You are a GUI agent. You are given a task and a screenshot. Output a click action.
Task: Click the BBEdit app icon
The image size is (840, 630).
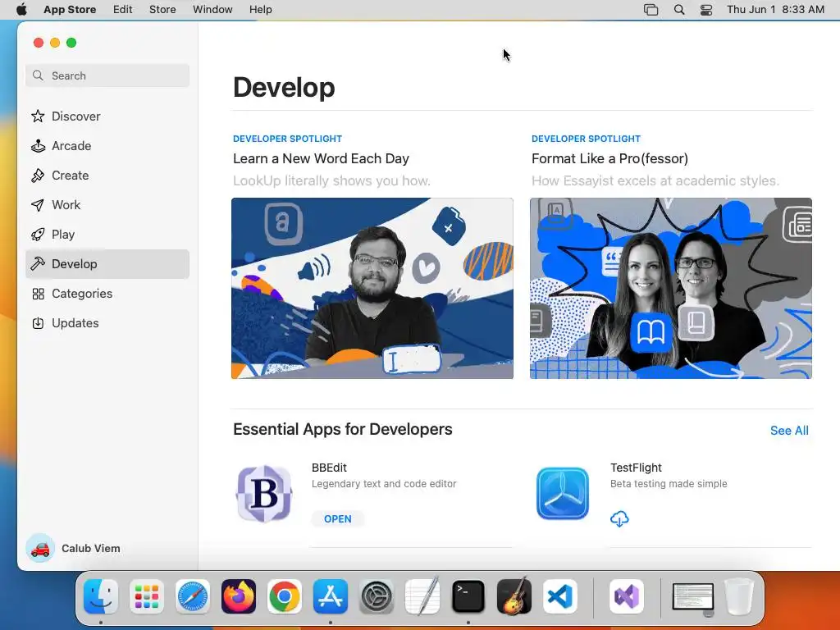[264, 493]
